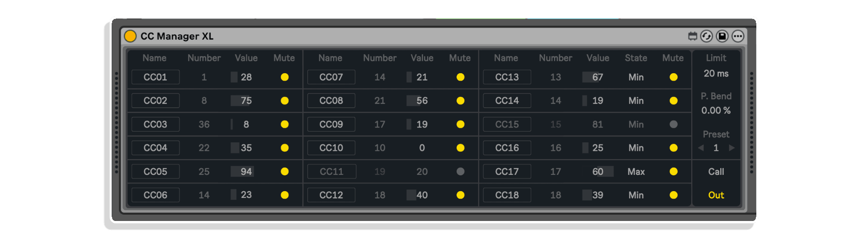Click CC18 value showing 39
The height and width of the screenshot is (249, 868).
(x=598, y=195)
